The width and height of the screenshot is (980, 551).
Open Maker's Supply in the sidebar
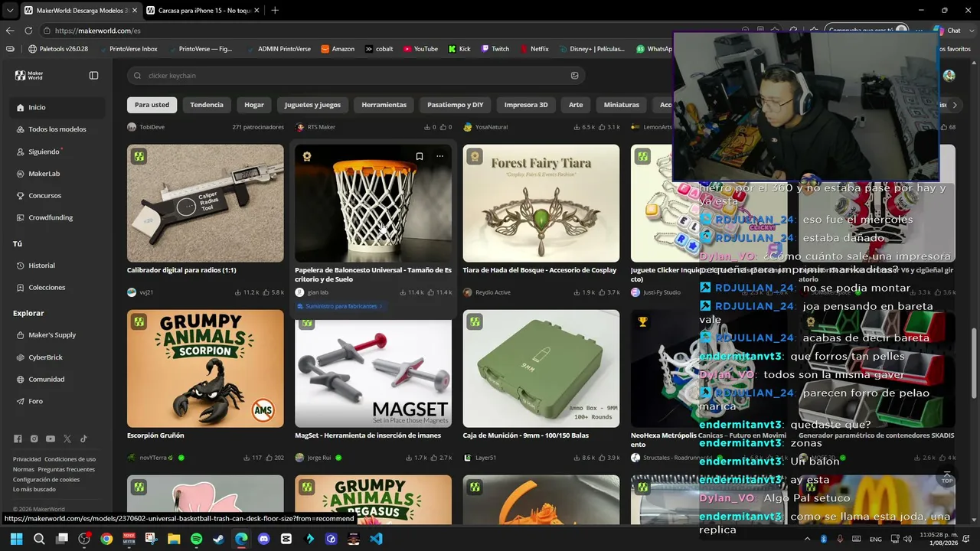tap(58, 335)
